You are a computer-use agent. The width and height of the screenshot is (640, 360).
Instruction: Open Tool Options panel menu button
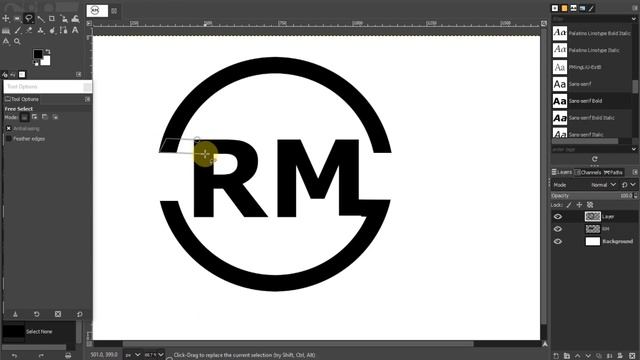tap(87, 99)
